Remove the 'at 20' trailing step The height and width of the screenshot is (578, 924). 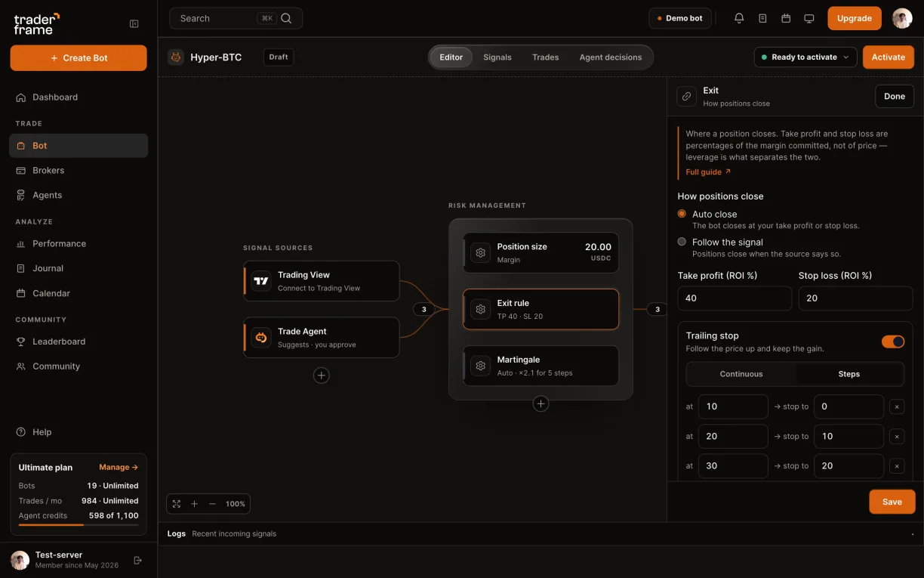tap(897, 437)
